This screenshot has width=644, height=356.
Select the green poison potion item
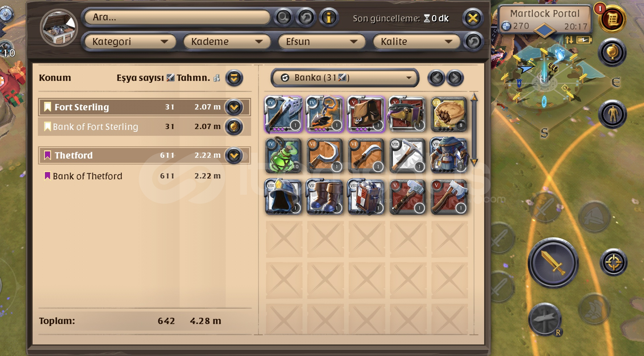(x=283, y=156)
